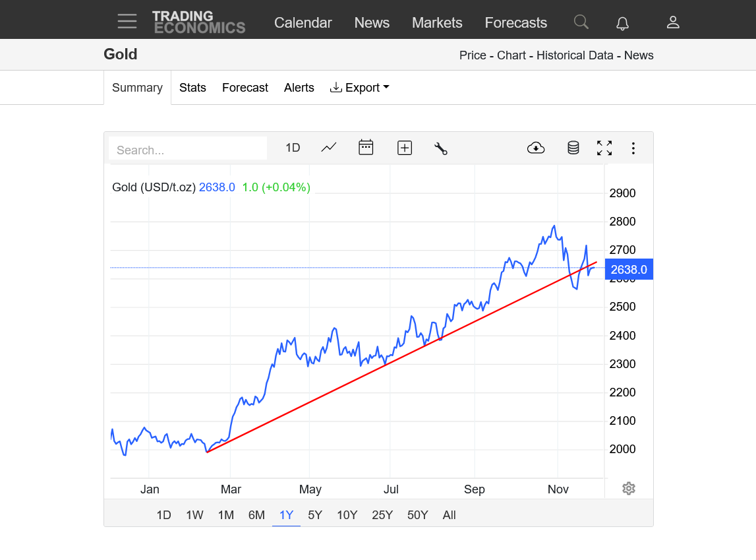Open the notifications bell

622,23
